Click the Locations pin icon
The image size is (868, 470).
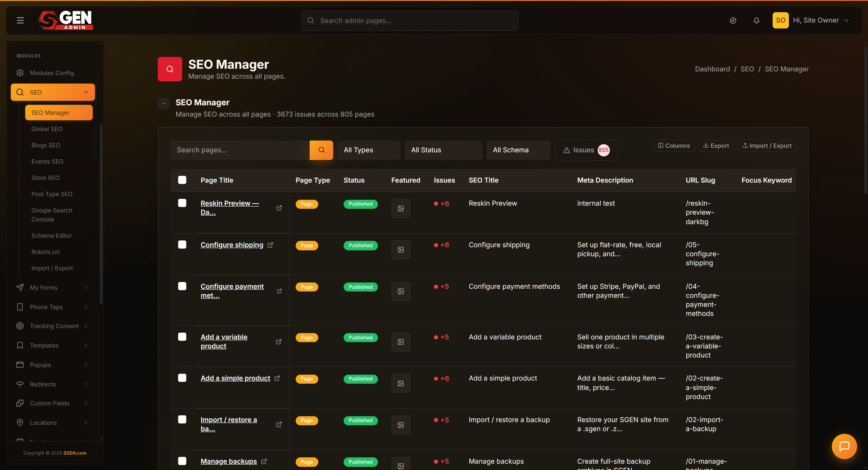click(x=20, y=423)
